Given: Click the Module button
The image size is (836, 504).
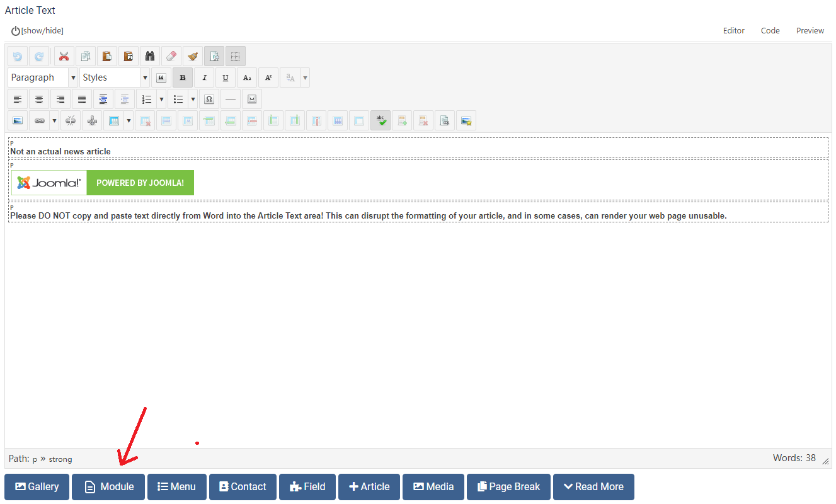Looking at the screenshot, I should click(108, 487).
